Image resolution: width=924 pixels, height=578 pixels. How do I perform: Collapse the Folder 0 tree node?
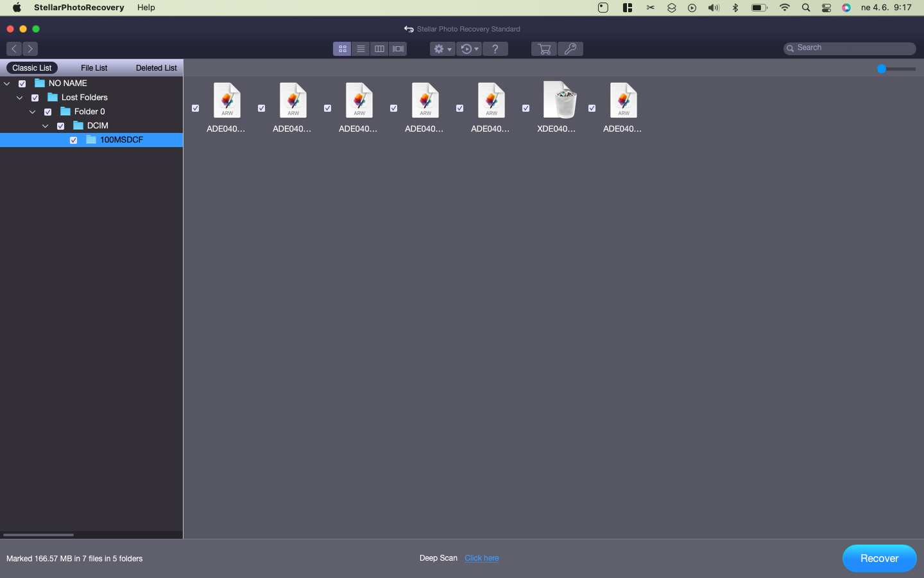33,112
